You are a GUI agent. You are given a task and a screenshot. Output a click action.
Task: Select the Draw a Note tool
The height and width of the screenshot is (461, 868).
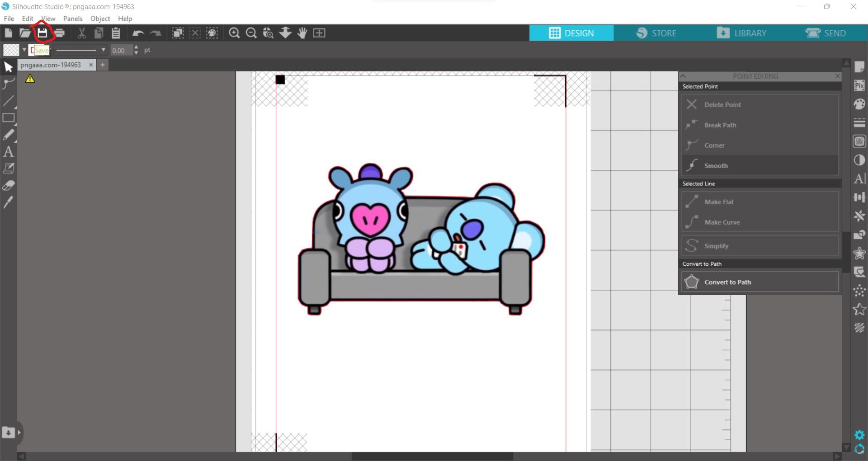(x=8, y=169)
